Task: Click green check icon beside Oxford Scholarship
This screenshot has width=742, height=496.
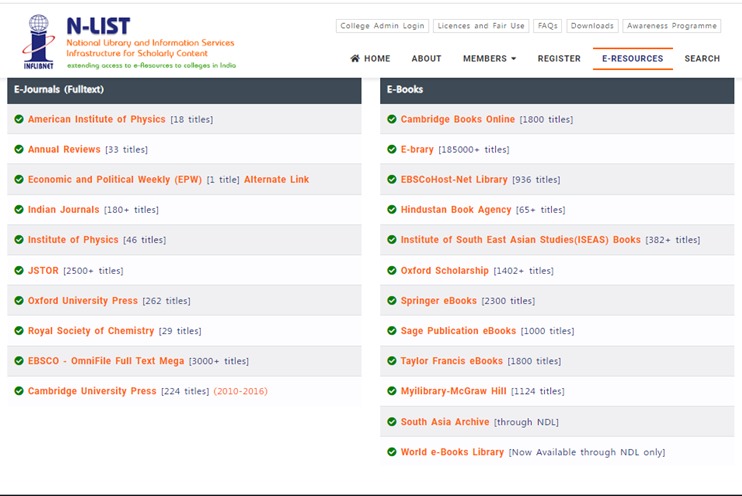Action: (392, 270)
